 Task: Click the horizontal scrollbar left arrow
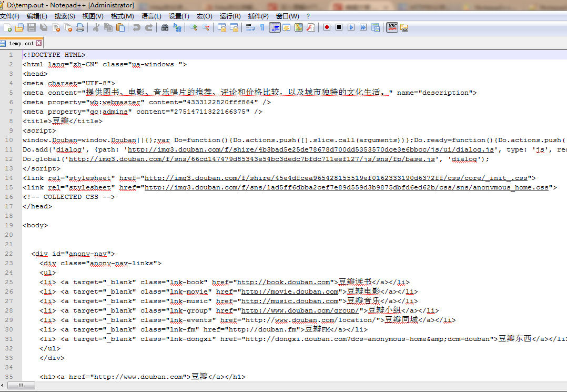(x=3, y=386)
